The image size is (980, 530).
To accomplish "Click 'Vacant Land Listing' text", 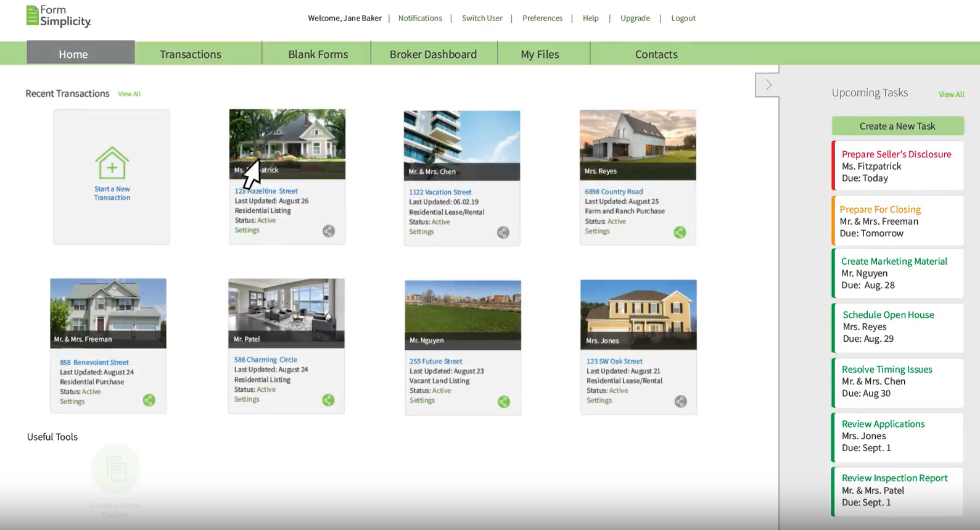I will coord(439,381).
